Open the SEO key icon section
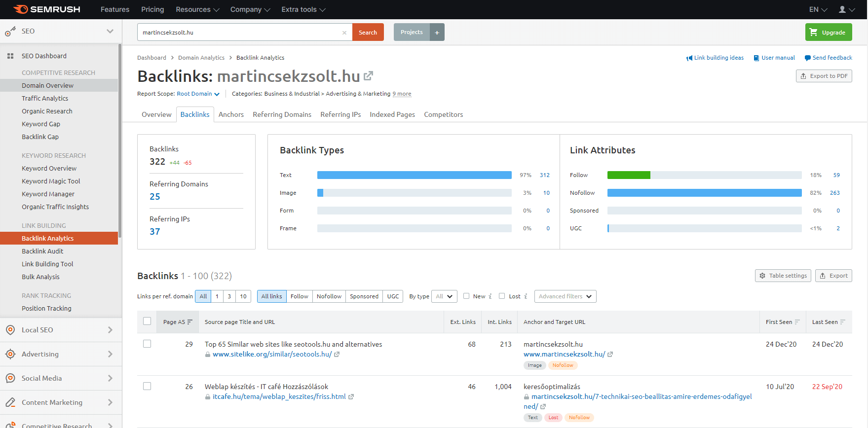Viewport: 868px width, 428px height. click(10, 32)
